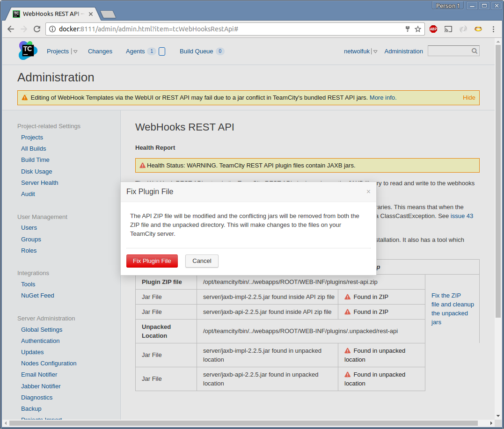Click the greyed-out extension icon
Screen dimensions: 504x429
(x=463, y=29)
